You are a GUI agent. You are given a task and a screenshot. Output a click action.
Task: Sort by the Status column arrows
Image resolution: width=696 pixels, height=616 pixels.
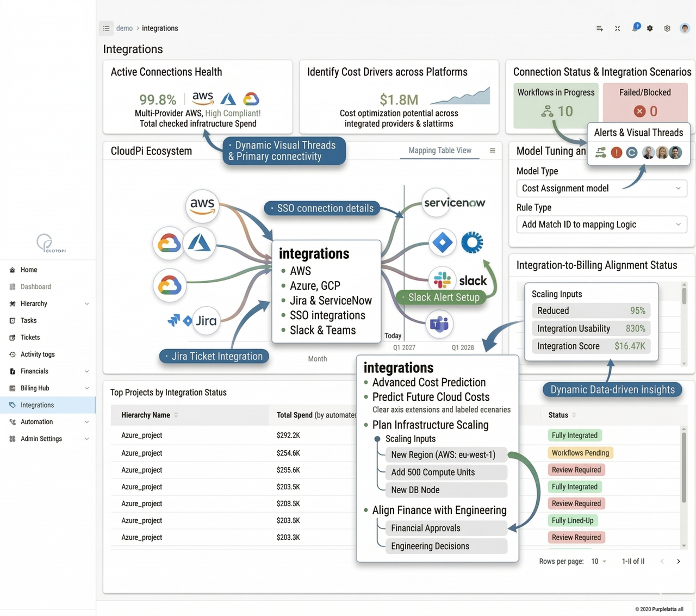point(574,415)
